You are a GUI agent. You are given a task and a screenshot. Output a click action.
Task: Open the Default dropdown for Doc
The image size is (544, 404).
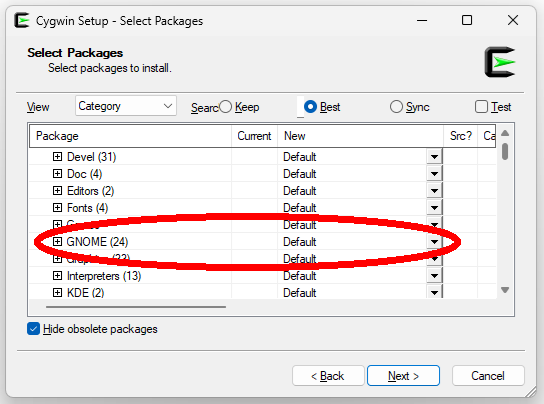pos(434,174)
